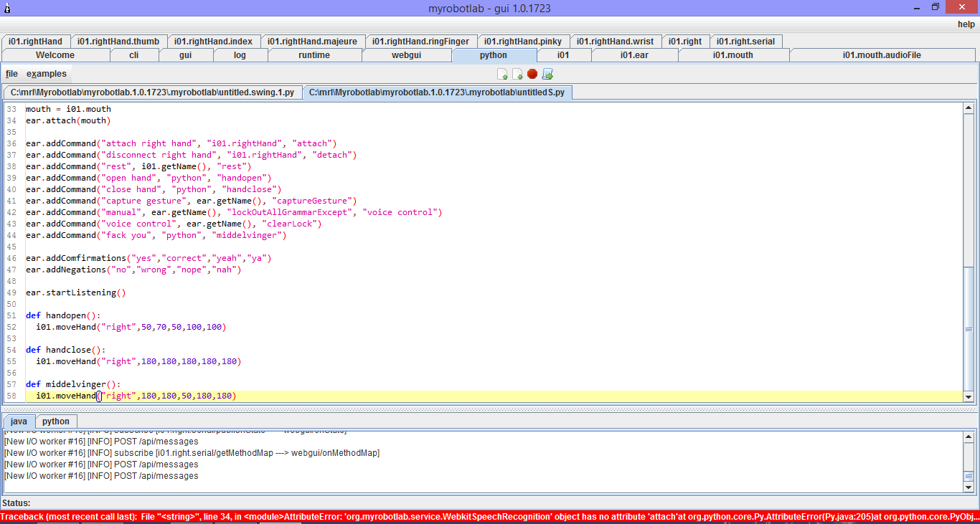Select the python service tab

[x=494, y=55]
